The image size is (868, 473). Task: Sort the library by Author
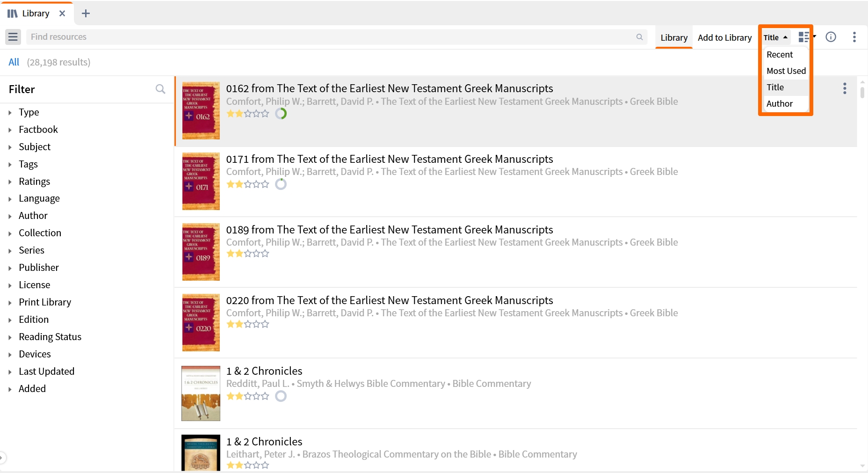coord(786,104)
